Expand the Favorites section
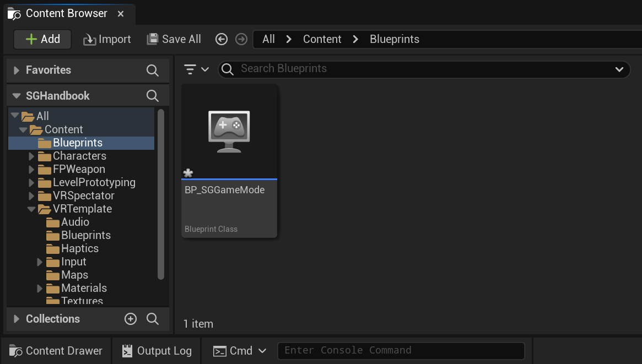 coord(15,70)
